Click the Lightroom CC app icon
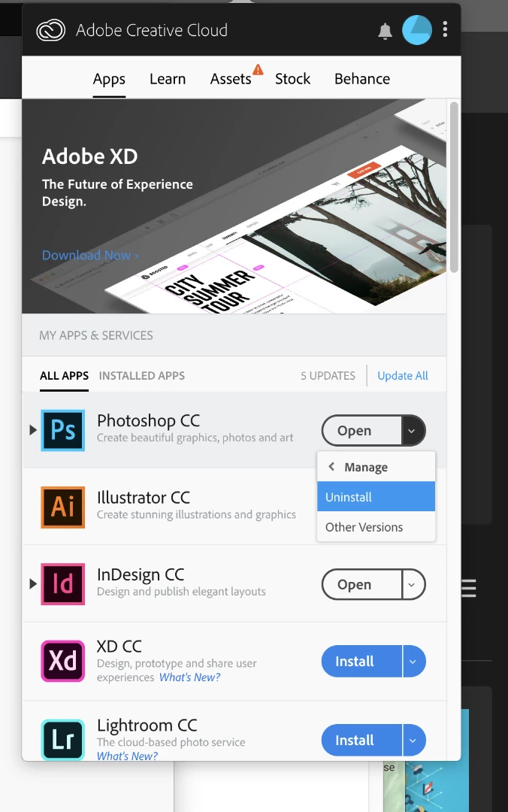Viewport: 508px width, 812px height. [62, 739]
